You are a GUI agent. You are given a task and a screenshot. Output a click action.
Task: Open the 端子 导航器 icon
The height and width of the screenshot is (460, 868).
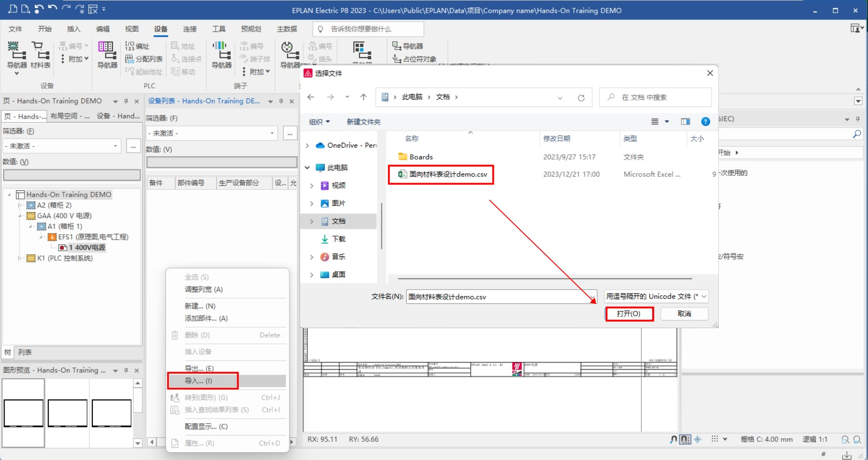tap(221, 56)
